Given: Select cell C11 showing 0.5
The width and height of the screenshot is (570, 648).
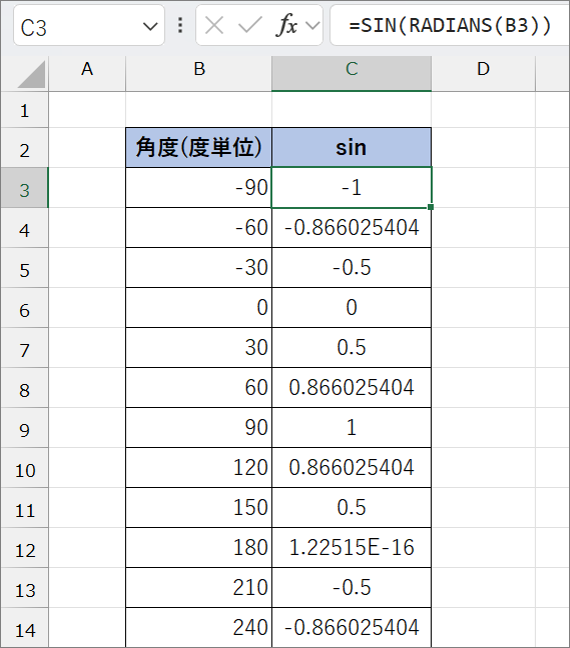Looking at the screenshot, I should (x=351, y=508).
